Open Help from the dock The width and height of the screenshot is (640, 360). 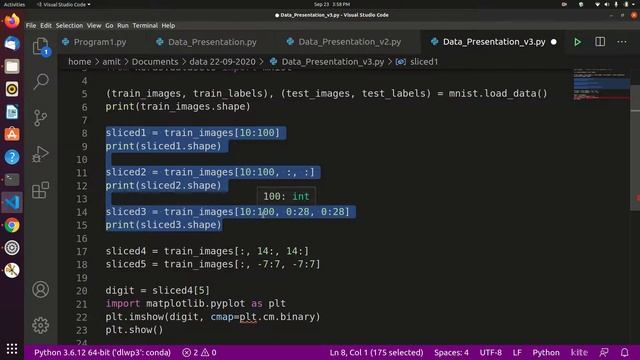[12, 157]
